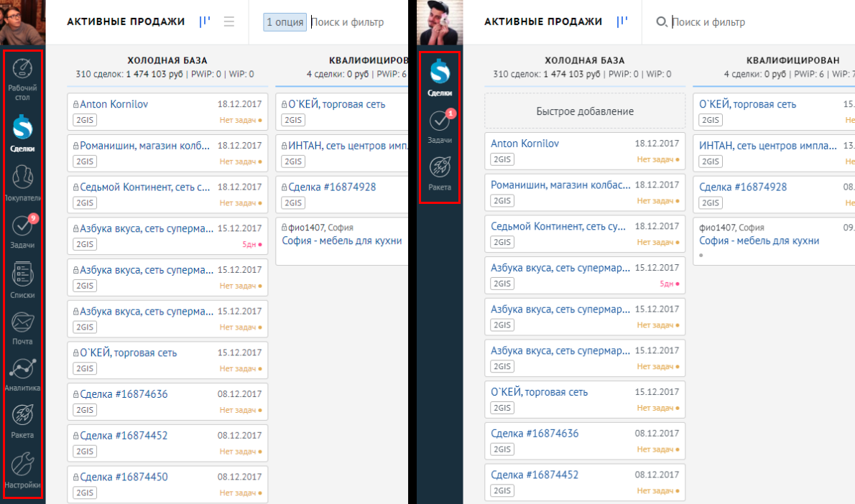Open Аналитика section in left sidebar
855x504 pixels.
(22, 375)
